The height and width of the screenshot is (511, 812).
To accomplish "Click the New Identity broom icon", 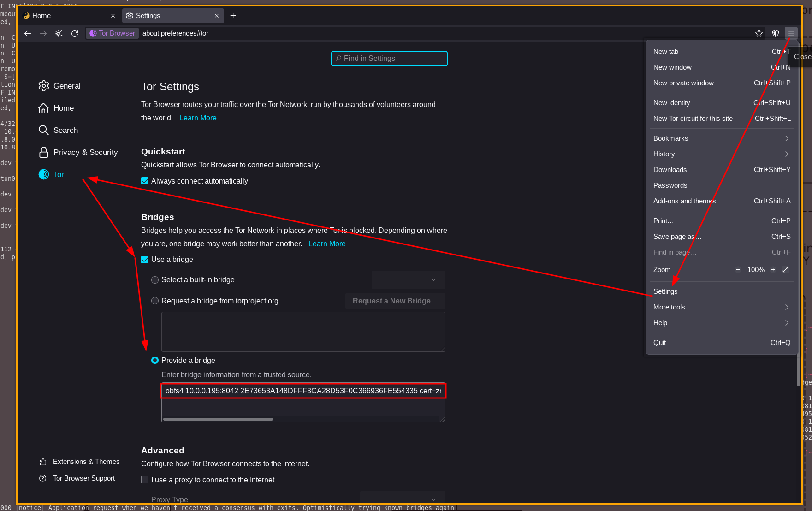I will point(59,33).
